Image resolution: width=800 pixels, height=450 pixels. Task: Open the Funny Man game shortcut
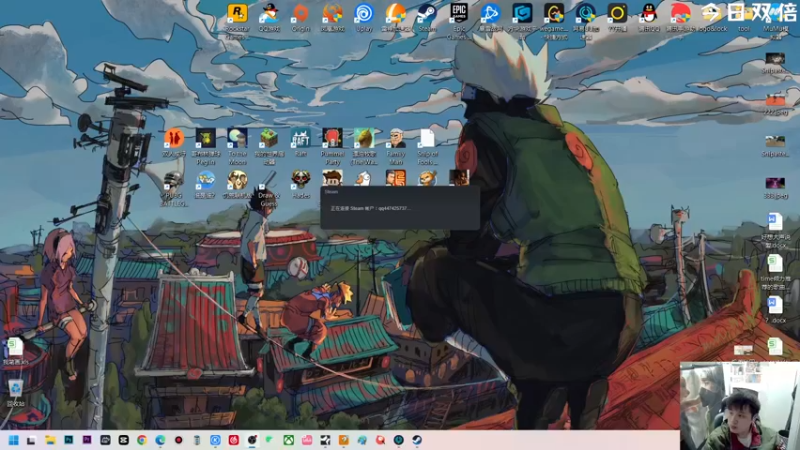coord(396,138)
